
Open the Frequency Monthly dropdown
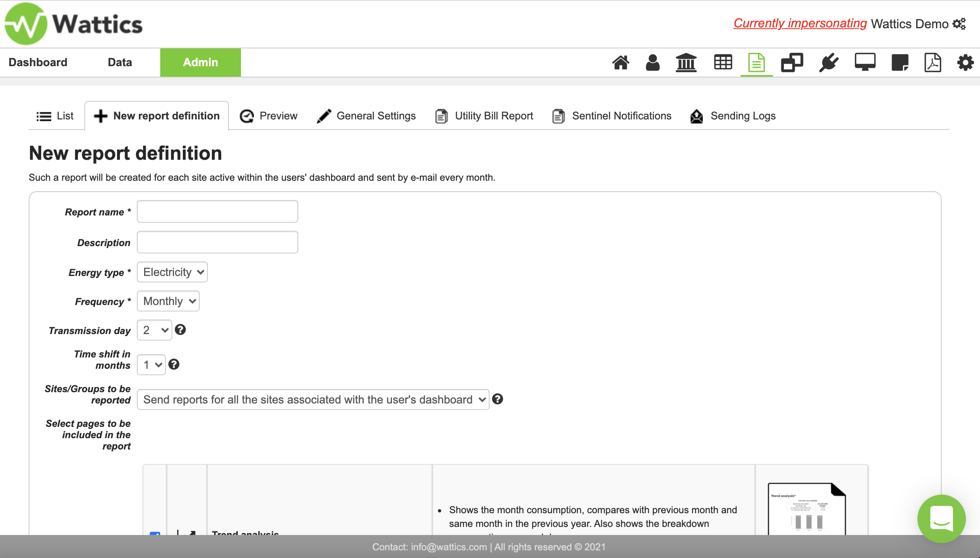pos(168,301)
